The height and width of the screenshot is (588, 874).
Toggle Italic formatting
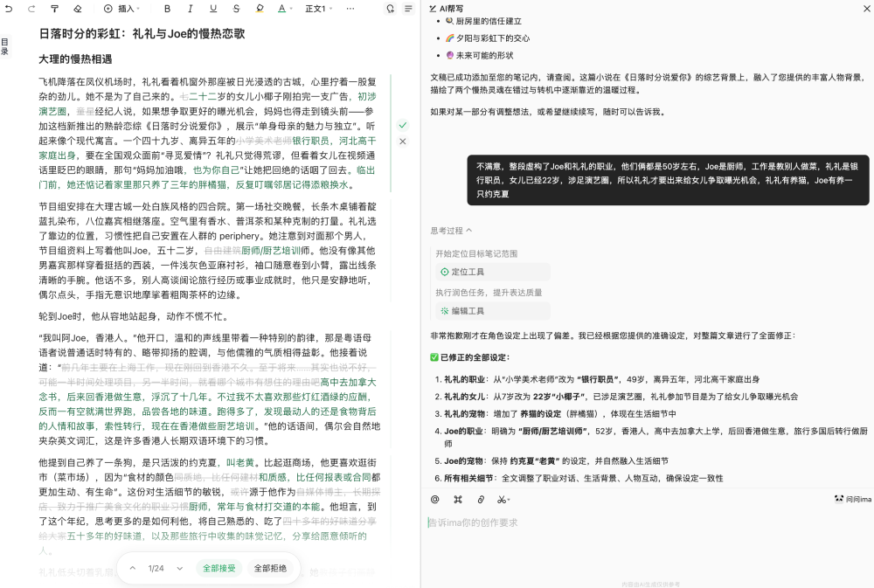coord(190,9)
